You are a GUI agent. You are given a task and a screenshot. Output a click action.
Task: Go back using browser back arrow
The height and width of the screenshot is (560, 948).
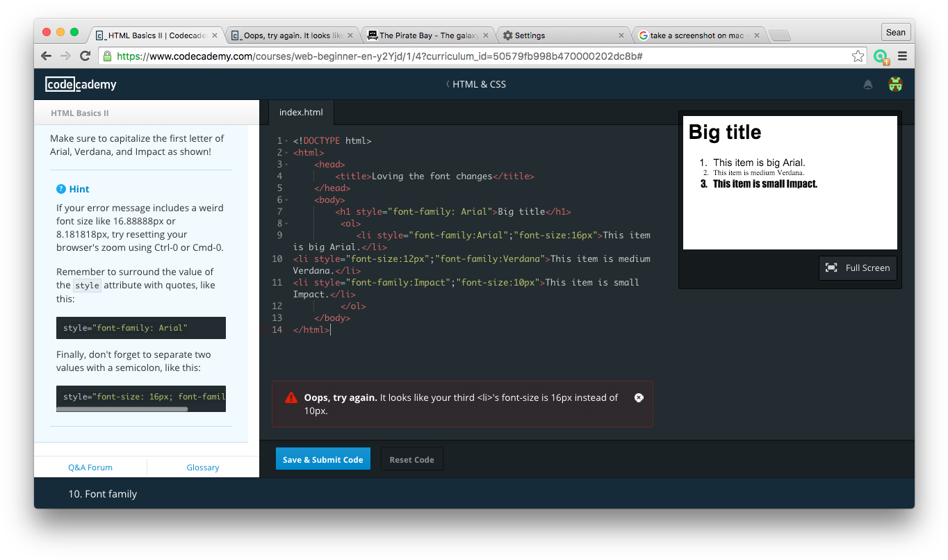coord(46,56)
